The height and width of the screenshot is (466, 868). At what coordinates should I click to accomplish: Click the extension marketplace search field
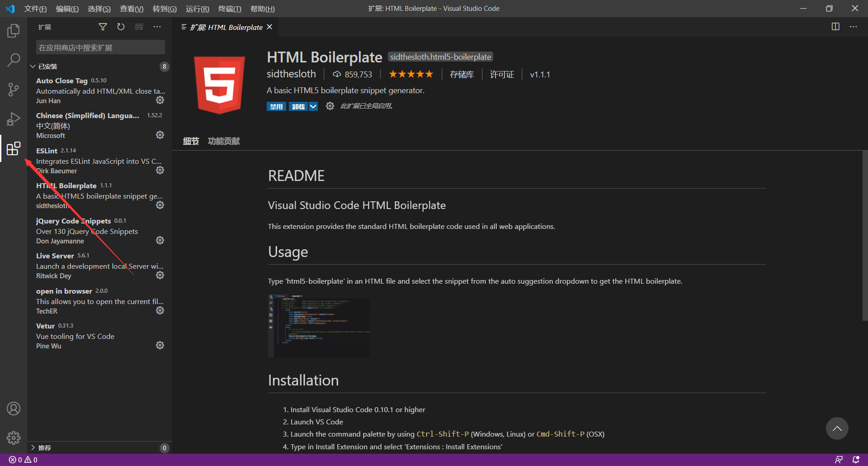100,48
